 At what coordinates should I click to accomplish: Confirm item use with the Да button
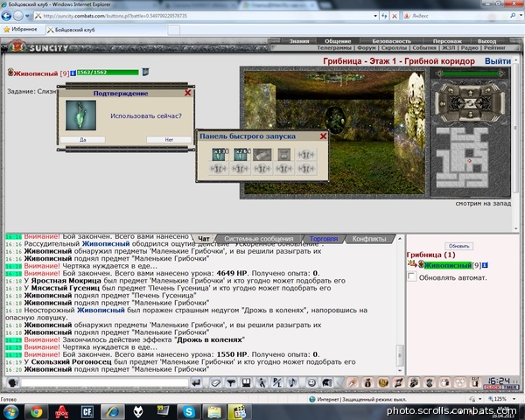[82, 139]
